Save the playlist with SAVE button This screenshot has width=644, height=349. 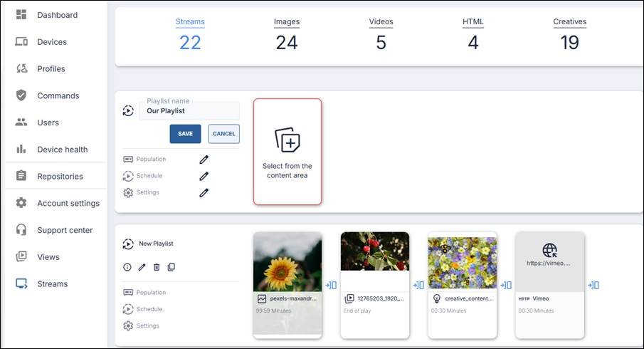pos(185,134)
